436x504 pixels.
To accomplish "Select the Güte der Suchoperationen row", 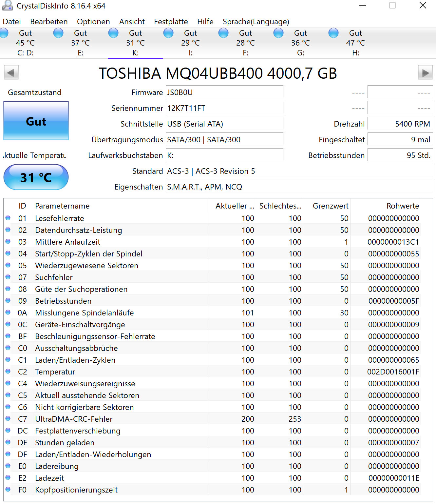I will 212,289.
